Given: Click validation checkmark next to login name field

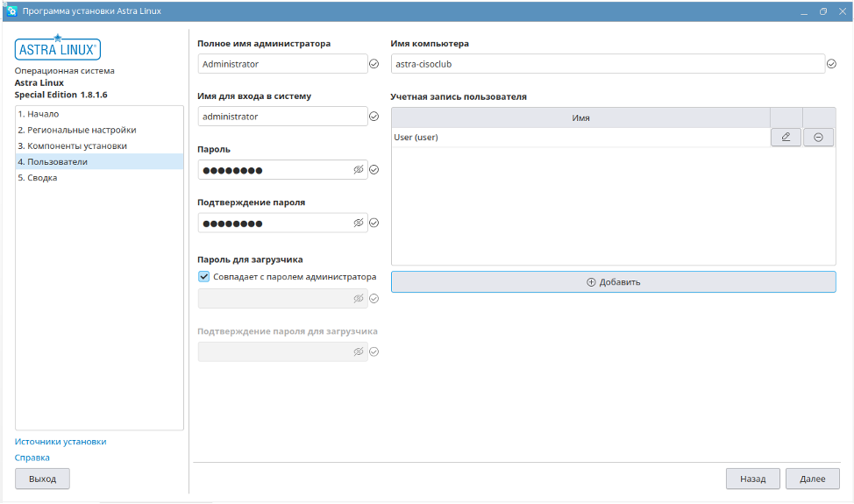Looking at the screenshot, I should point(374,117).
